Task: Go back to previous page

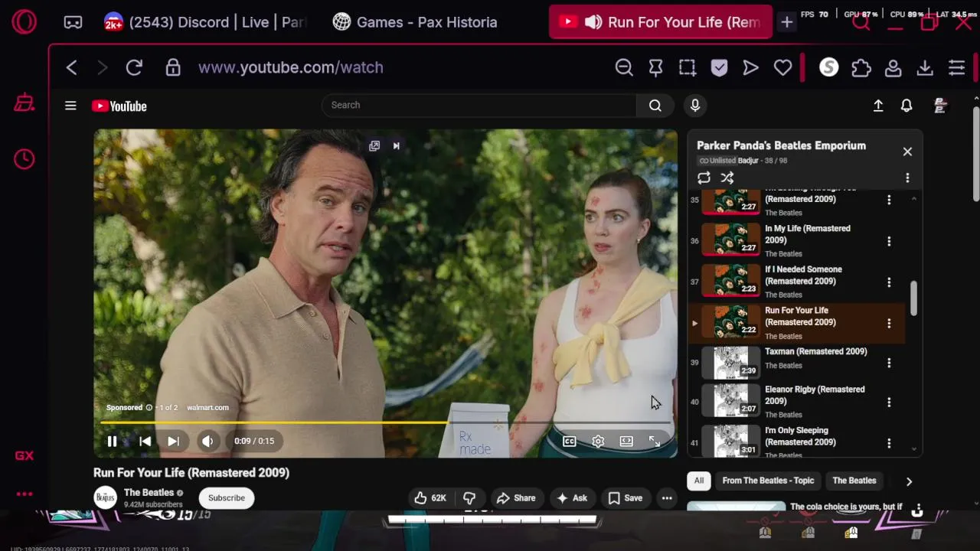Action: click(x=71, y=67)
